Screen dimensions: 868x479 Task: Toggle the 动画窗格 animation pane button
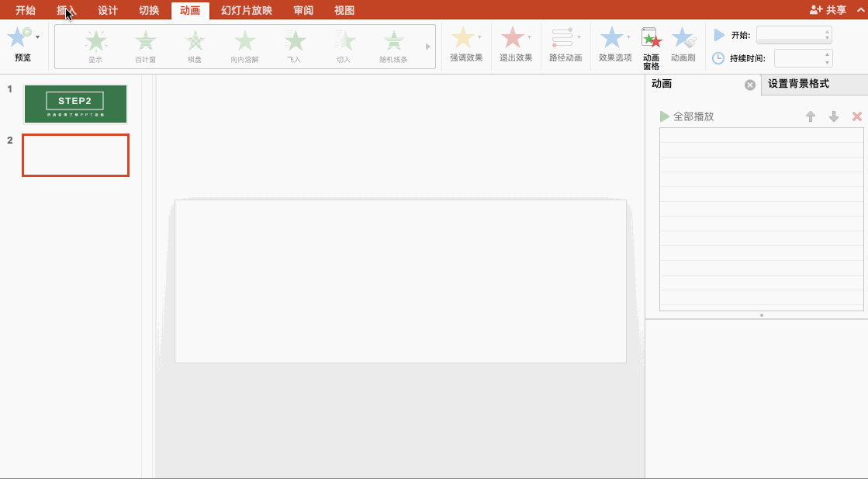[652, 48]
